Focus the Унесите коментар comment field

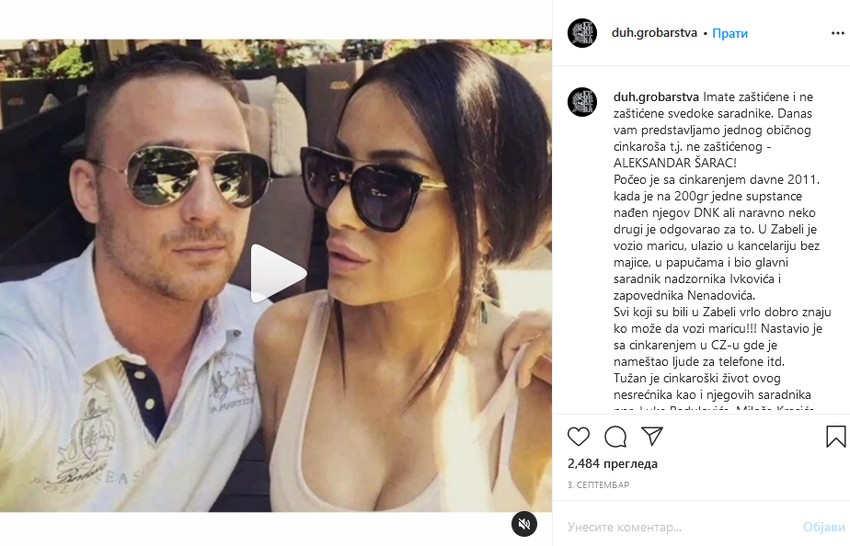[680, 526]
